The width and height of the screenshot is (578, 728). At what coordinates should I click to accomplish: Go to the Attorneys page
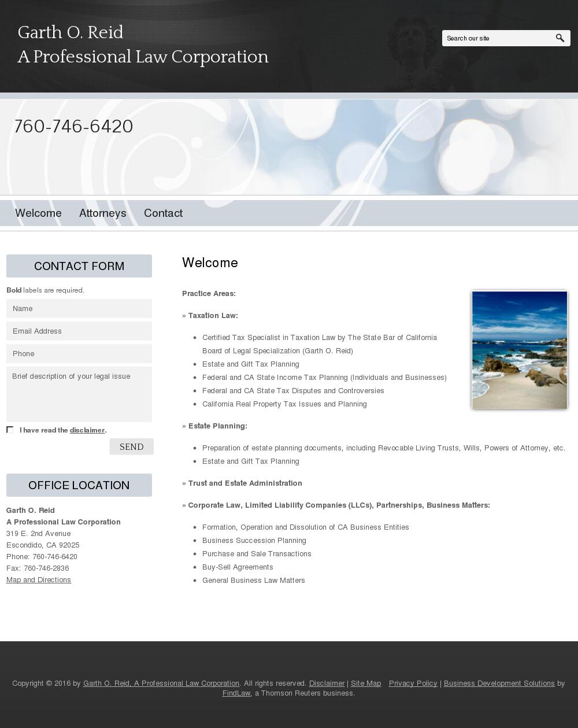pos(103,213)
